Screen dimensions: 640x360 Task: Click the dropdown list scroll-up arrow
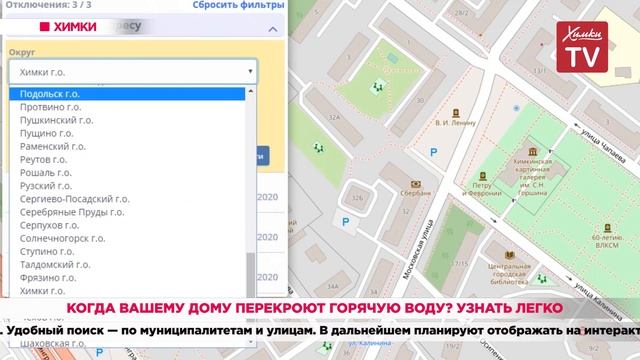pyautogui.click(x=251, y=91)
